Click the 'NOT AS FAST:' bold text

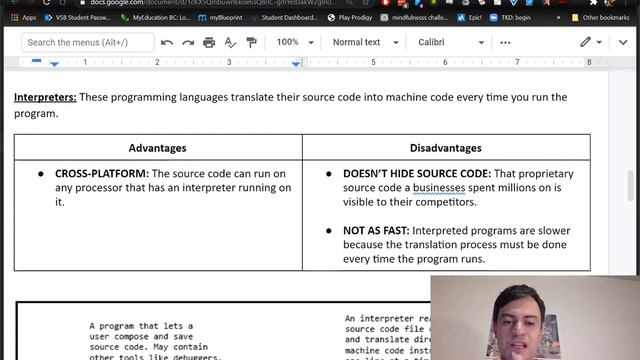(x=376, y=231)
